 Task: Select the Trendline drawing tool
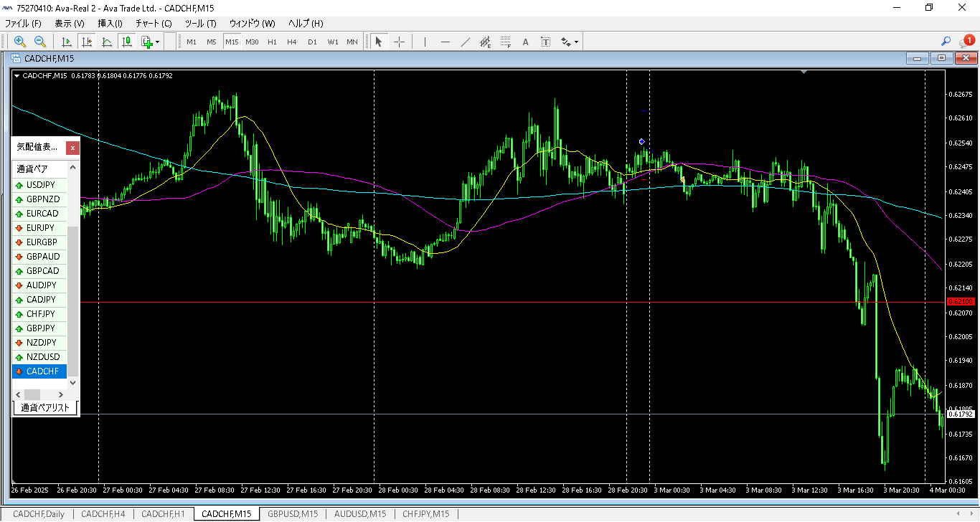click(465, 42)
